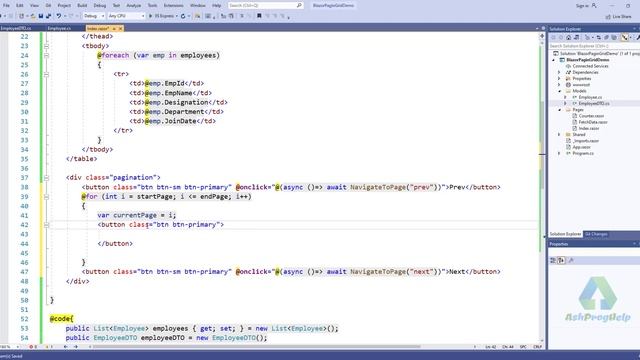Toggle the bookmark icon in toolbar

(259, 16)
